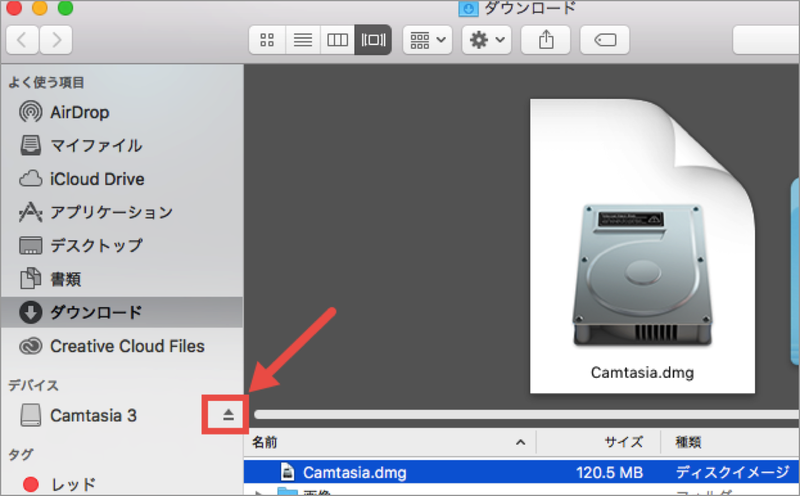Click the デバイス section header
Screen dimensions: 800x496
tap(33, 385)
